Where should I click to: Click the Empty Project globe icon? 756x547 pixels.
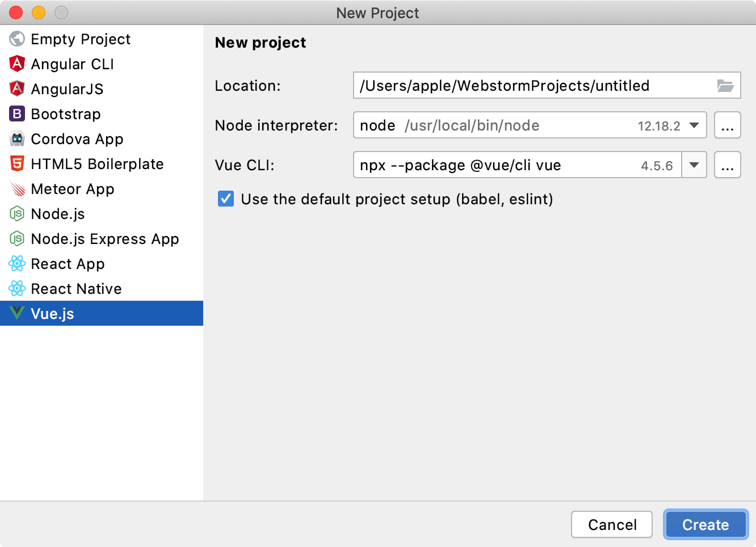pyautogui.click(x=17, y=39)
